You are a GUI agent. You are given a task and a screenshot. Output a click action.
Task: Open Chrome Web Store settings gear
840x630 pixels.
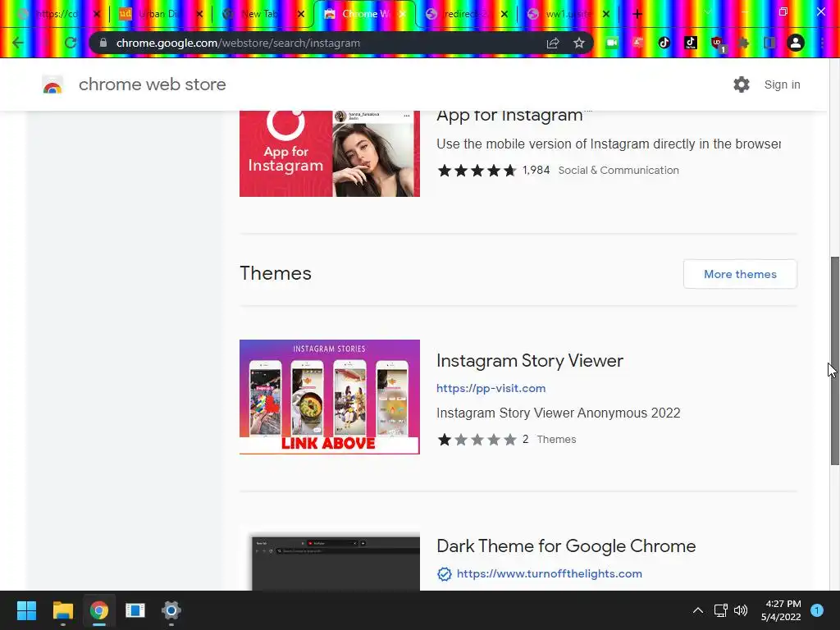coord(742,84)
